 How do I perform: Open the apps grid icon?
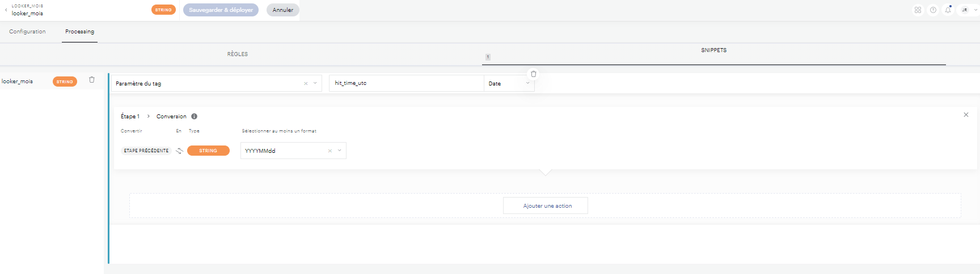point(918,10)
